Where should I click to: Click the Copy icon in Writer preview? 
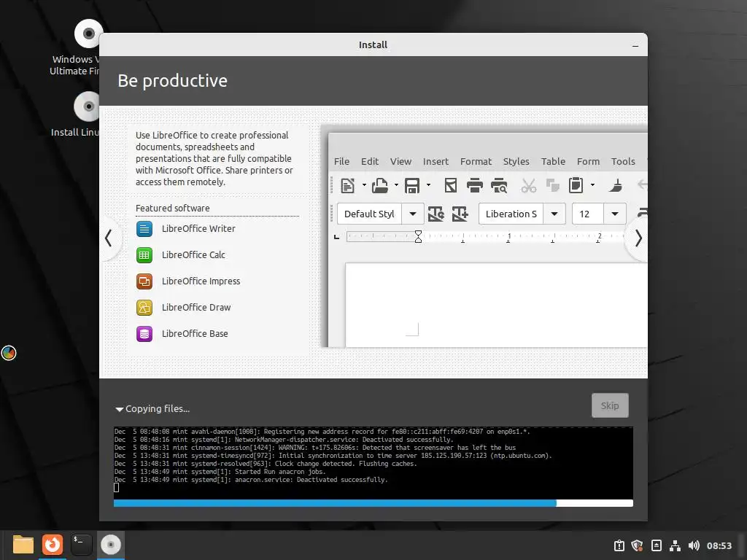pos(553,185)
